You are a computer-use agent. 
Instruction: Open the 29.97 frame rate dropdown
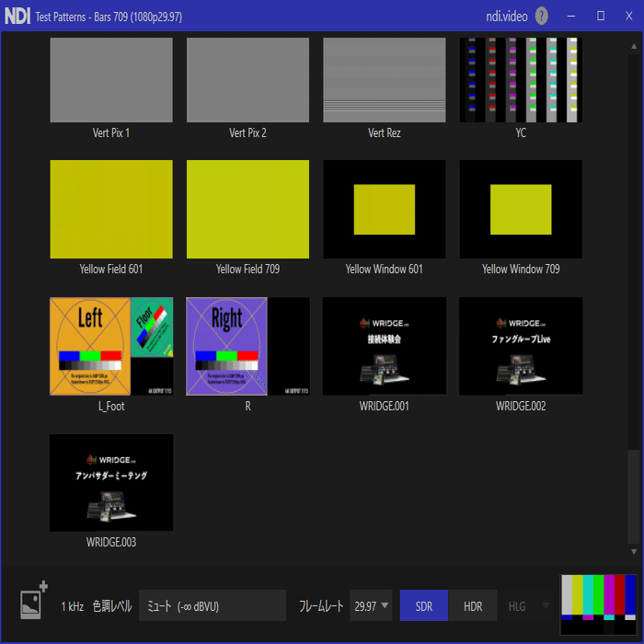tap(372, 605)
